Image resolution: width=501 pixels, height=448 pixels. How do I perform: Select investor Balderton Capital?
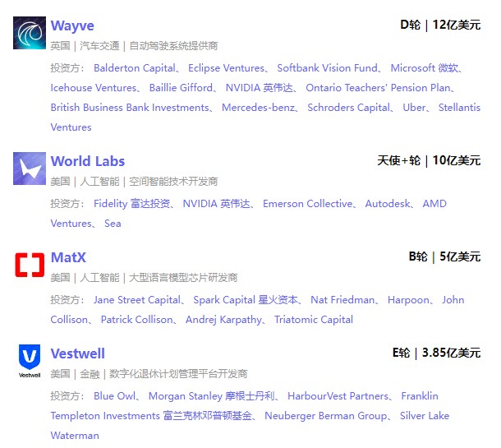tap(135, 68)
